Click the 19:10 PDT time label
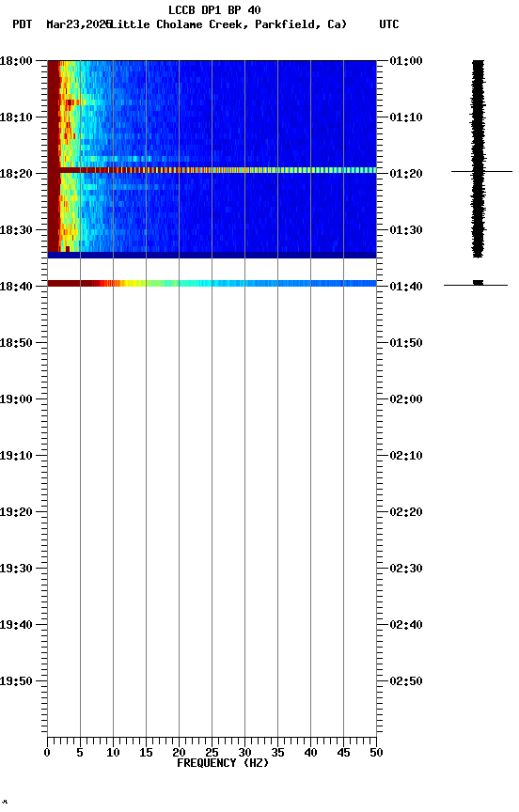The height and width of the screenshot is (812, 519). 16,456
